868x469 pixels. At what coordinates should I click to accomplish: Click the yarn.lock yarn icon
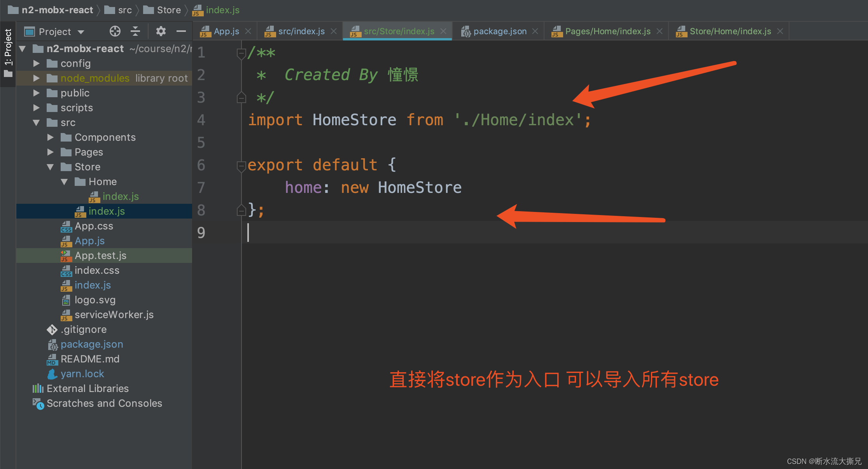pyautogui.click(x=52, y=374)
